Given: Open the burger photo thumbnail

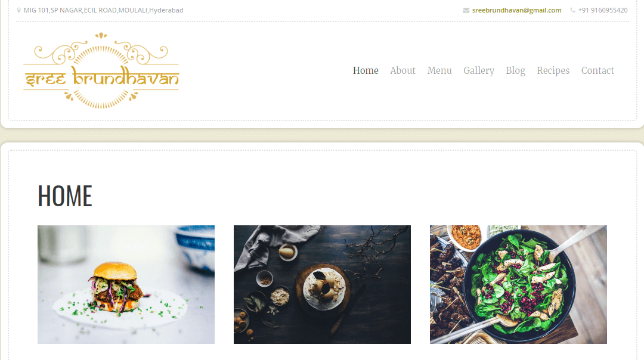Looking at the screenshot, I should [126, 284].
